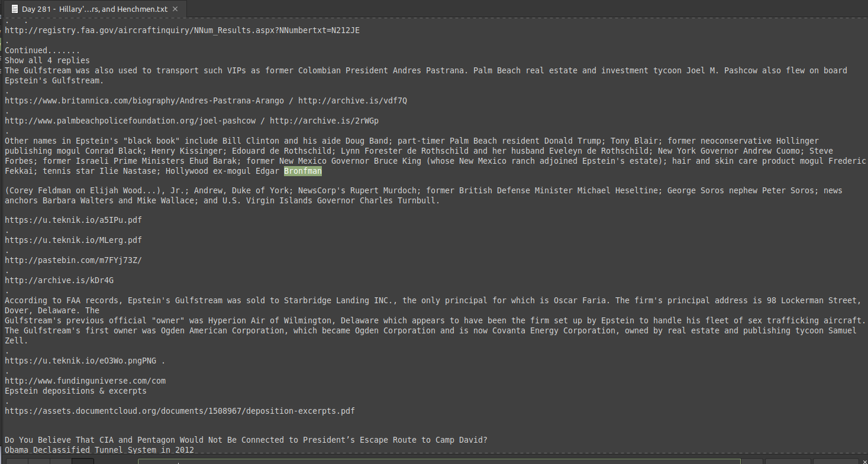
Task: Click the archive.is/2rWGp link text
Action: [324, 121]
